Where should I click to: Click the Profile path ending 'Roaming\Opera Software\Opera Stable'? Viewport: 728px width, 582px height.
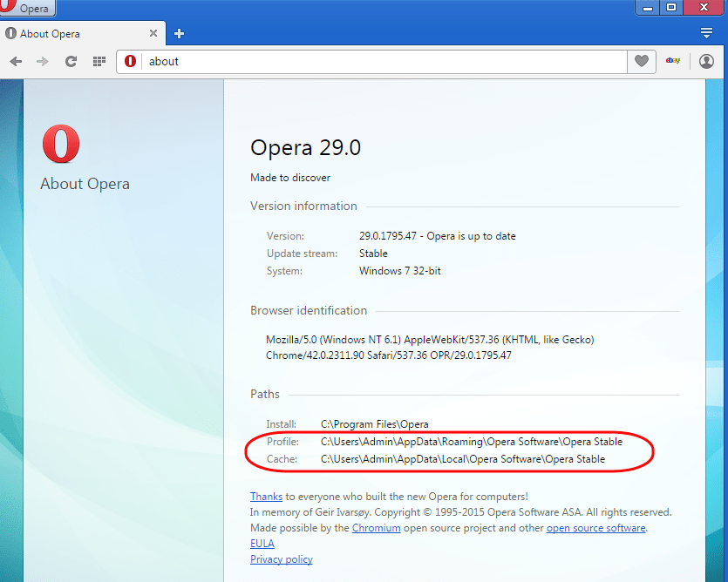pyautogui.click(x=472, y=442)
